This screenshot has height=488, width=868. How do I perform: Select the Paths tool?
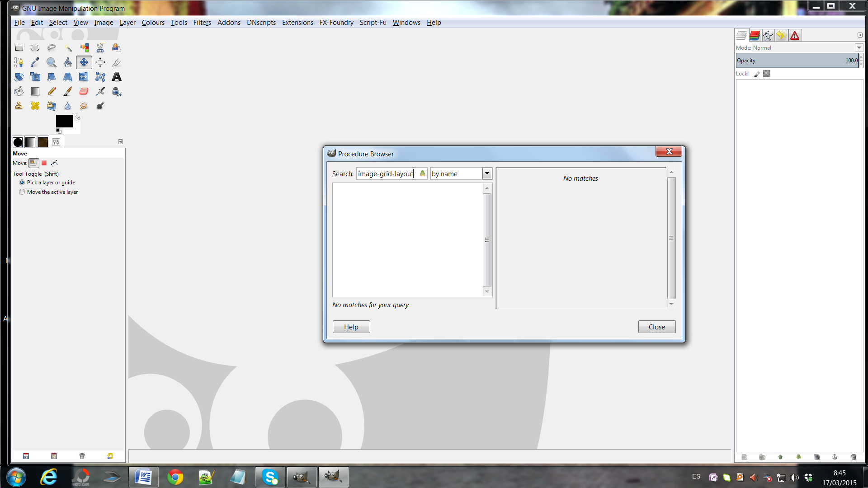point(19,62)
